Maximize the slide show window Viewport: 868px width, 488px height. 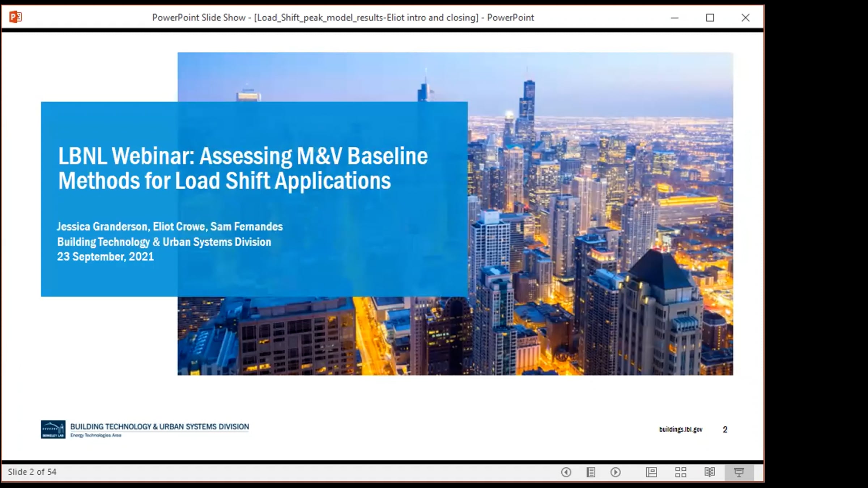tap(710, 17)
